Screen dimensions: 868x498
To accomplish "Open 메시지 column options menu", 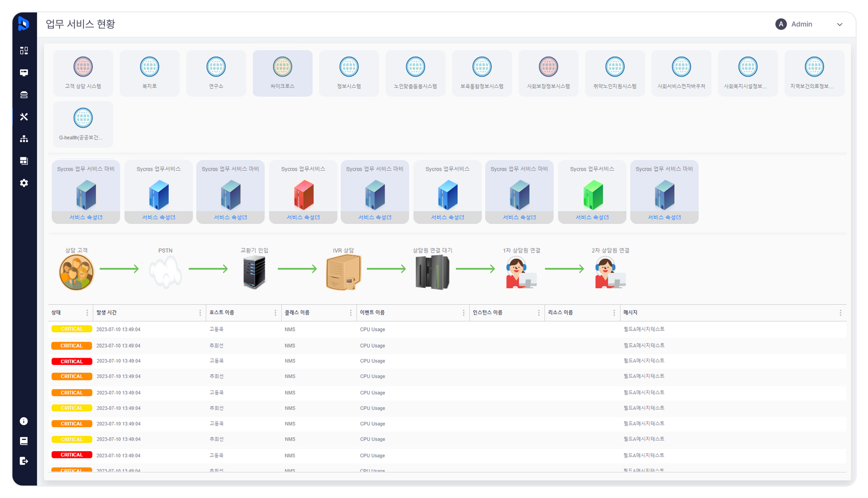I will coord(840,313).
